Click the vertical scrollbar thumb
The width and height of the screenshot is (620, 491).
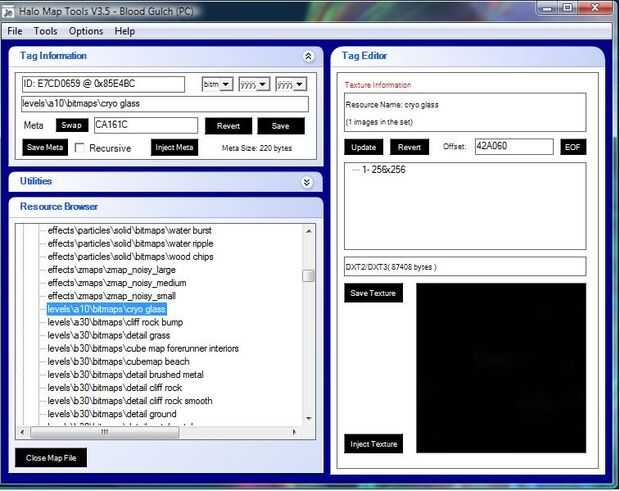308,276
